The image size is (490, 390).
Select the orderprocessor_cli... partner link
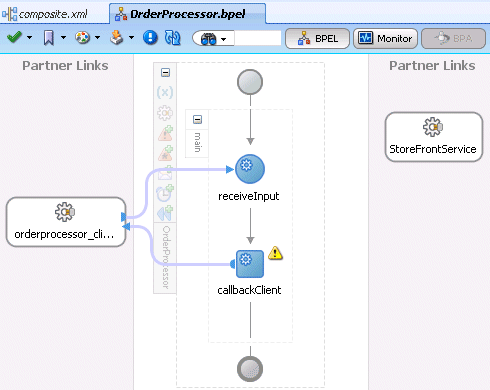(66, 222)
